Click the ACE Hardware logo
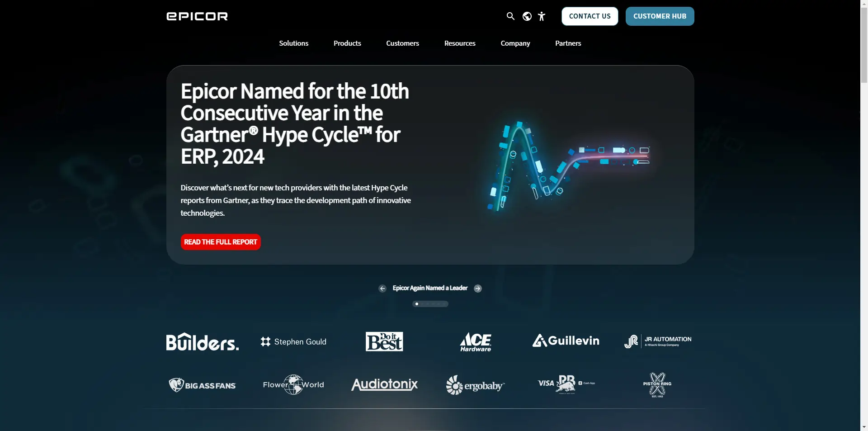The image size is (868, 431). (476, 342)
